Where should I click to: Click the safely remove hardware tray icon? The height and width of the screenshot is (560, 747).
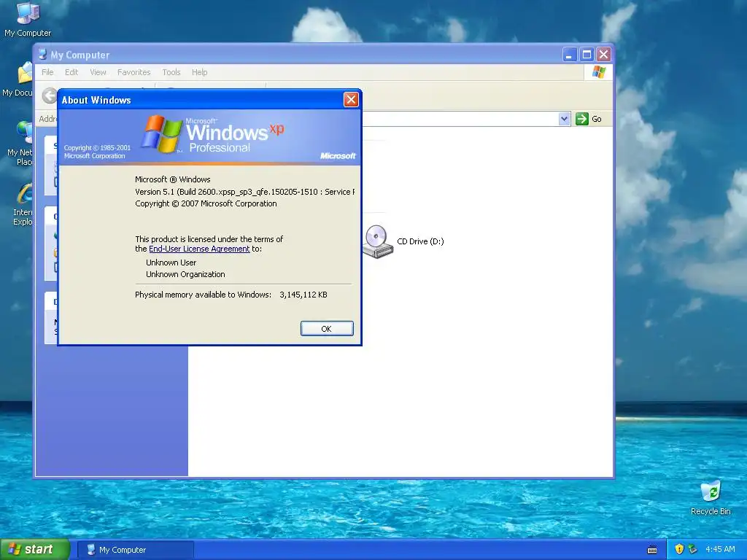[693, 549]
